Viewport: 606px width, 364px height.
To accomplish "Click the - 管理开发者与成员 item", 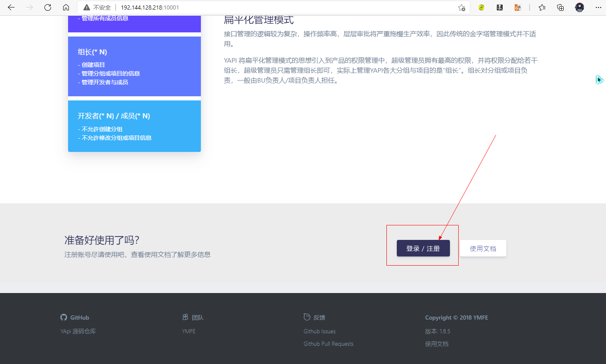I will [x=103, y=82].
